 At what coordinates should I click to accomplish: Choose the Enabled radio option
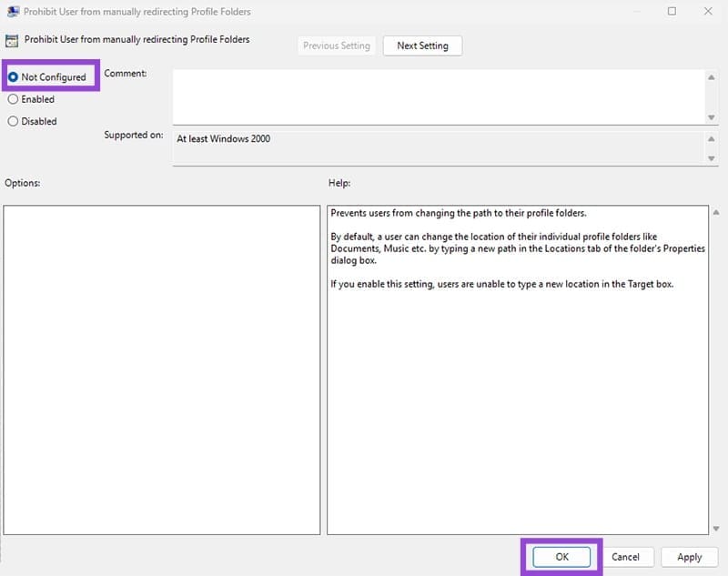click(13, 99)
